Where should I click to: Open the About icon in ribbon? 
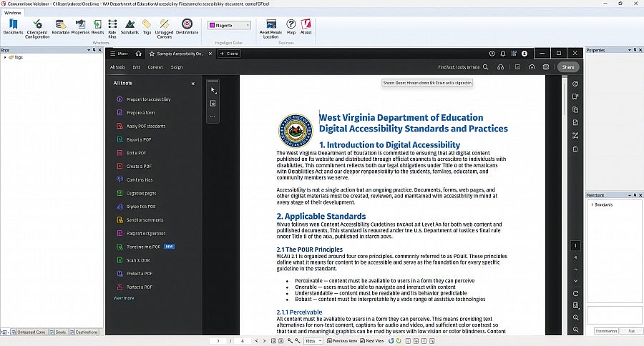[306, 26]
